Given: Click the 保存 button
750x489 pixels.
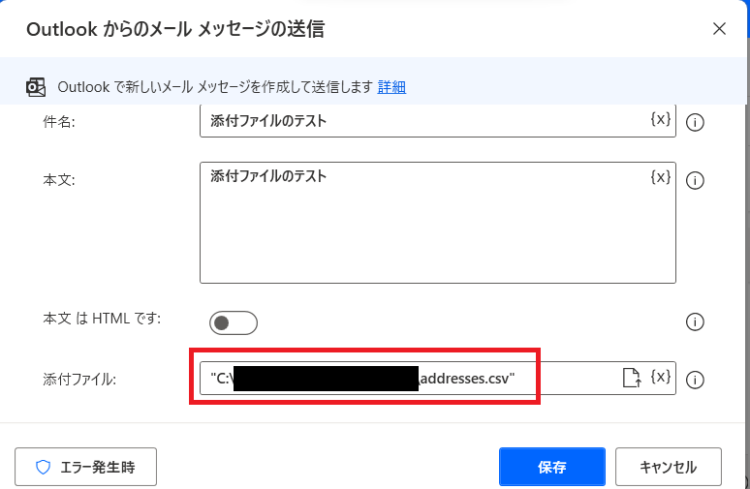Looking at the screenshot, I should pos(552,467).
